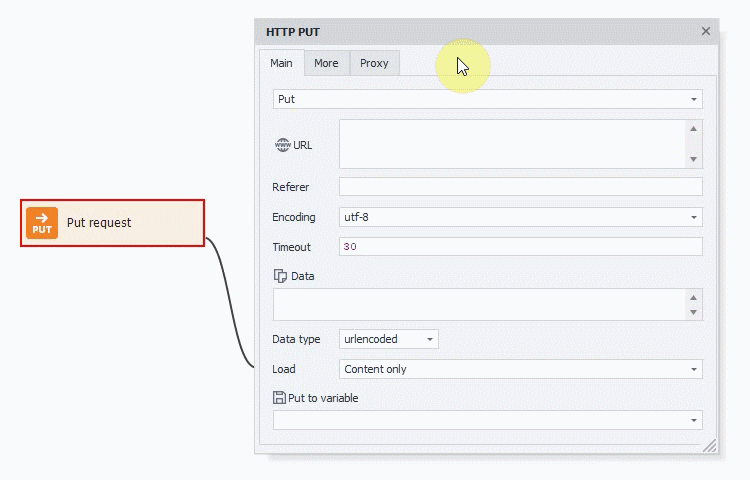This screenshot has width=750, height=480.
Task: Click the Data copy icon
Action: (x=280, y=276)
